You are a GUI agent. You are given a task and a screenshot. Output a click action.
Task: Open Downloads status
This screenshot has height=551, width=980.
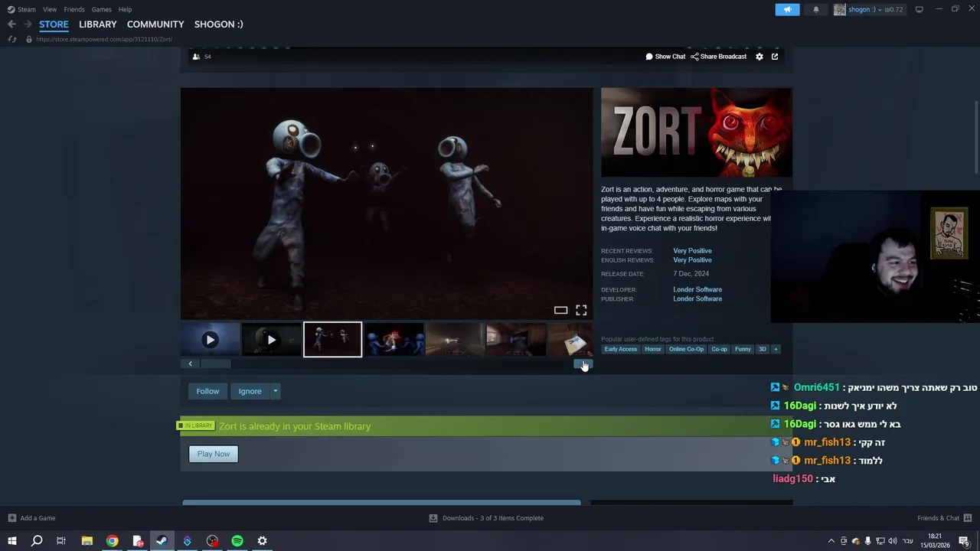486,518
